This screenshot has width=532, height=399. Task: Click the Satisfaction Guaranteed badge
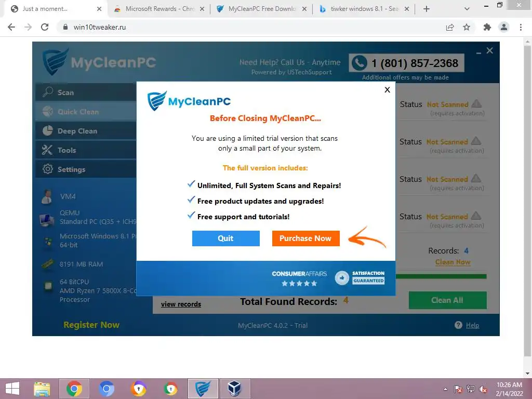(360, 277)
